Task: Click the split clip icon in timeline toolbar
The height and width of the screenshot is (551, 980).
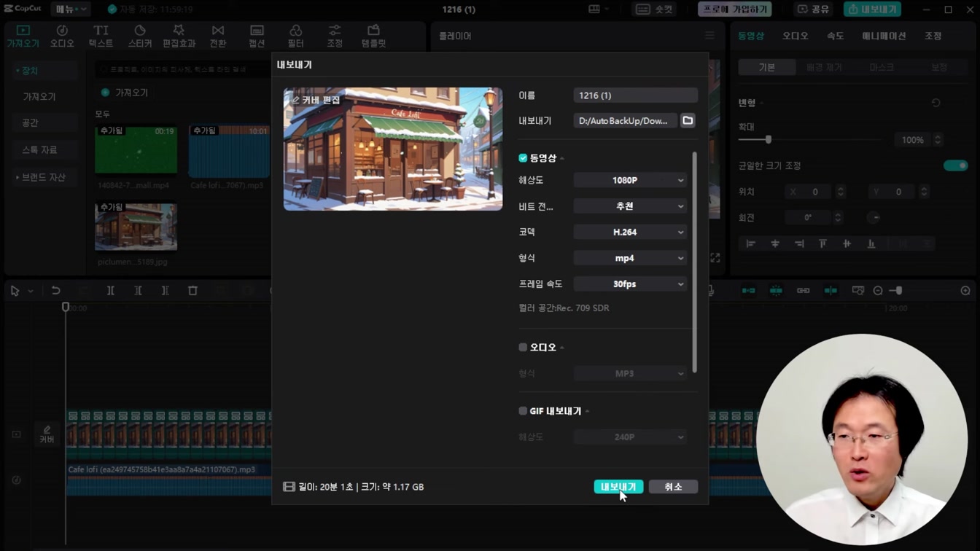Action: pyautogui.click(x=111, y=290)
